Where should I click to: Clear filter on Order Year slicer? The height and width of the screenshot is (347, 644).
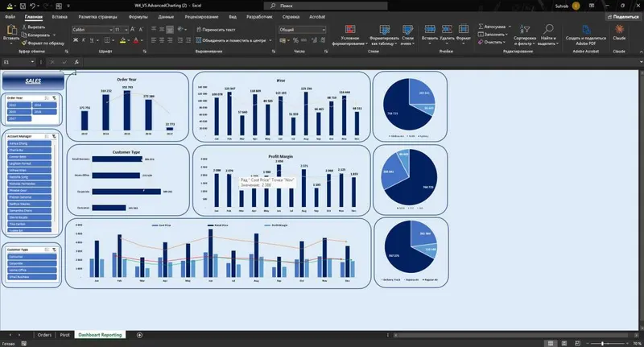[x=54, y=98]
